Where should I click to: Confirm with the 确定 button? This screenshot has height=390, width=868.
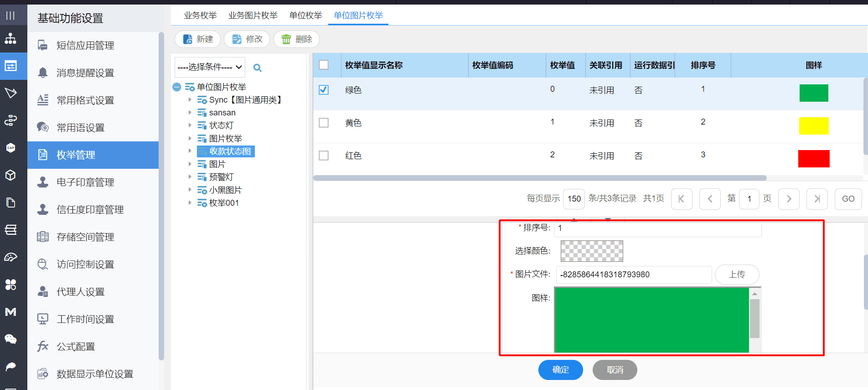(561, 370)
